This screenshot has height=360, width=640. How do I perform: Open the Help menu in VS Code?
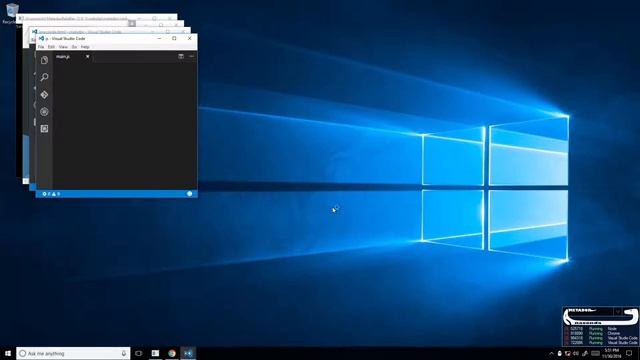pyautogui.click(x=85, y=47)
